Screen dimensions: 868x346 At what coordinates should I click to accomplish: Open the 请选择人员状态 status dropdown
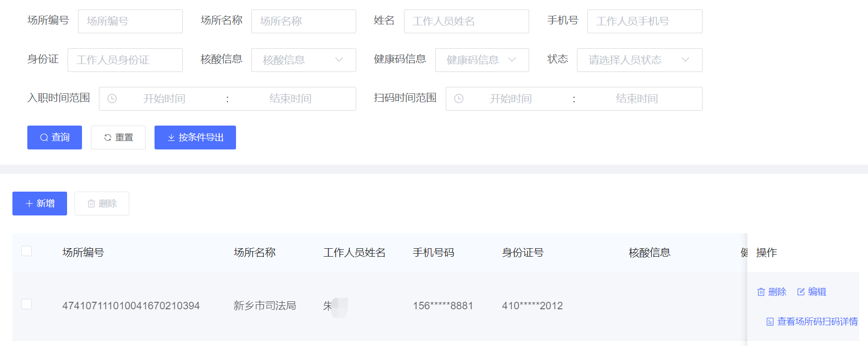tap(639, 60)
